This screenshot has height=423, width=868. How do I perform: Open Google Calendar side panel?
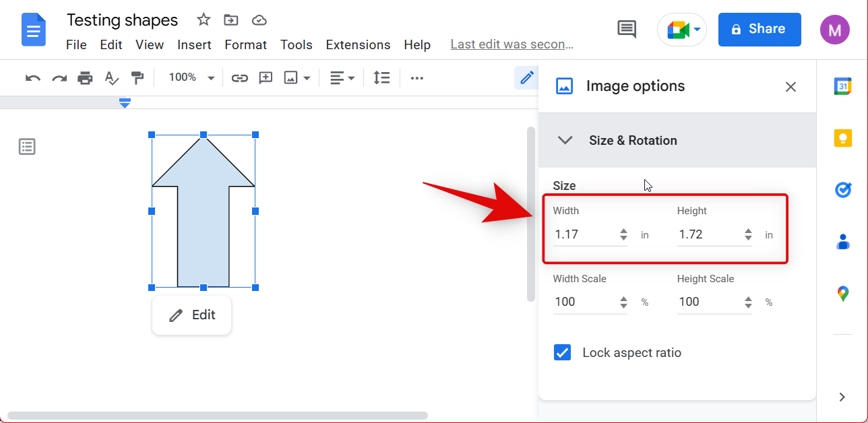[x=842, y=86]
